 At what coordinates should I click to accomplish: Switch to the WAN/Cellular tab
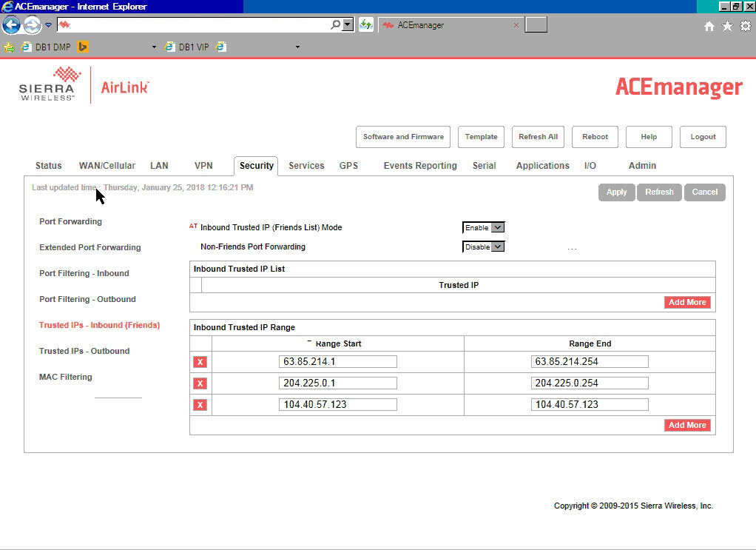[x=107, y=166]
